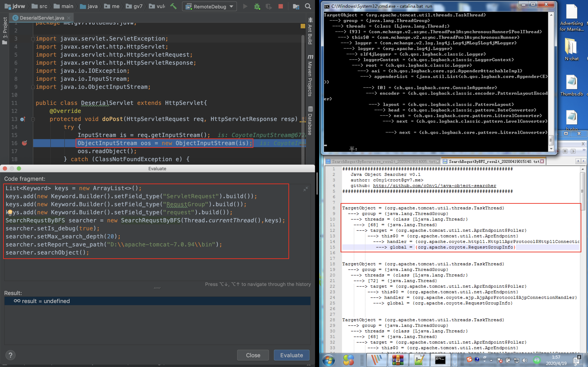The width and height of the screenshot is (588, 367).
Task: Click the Evaluate button
Action: pos(291,355)
